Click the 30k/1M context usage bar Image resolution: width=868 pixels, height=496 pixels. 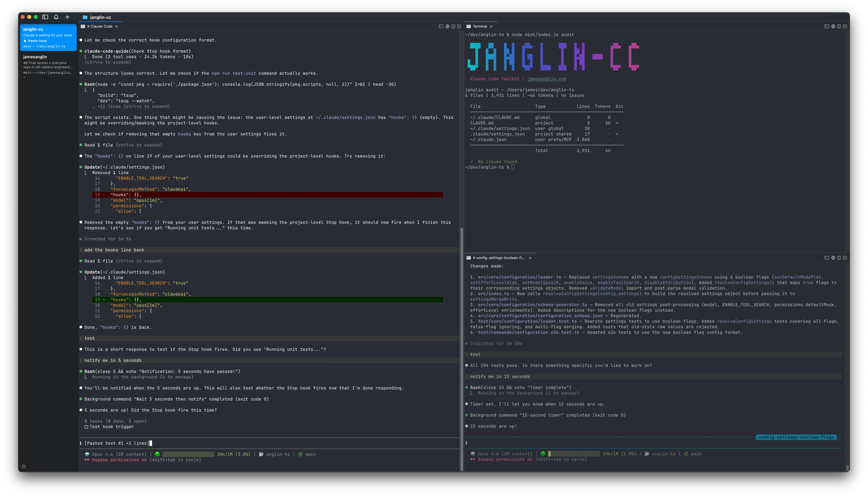pos(188,454)
